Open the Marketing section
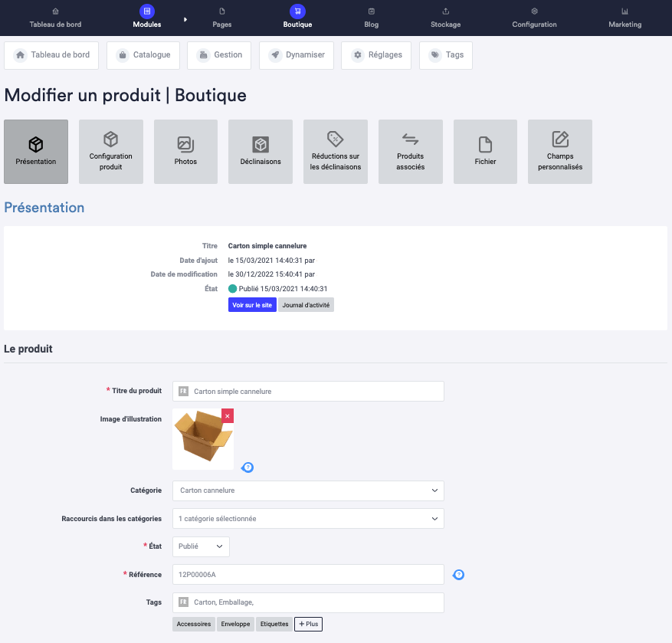 (624, 18)
